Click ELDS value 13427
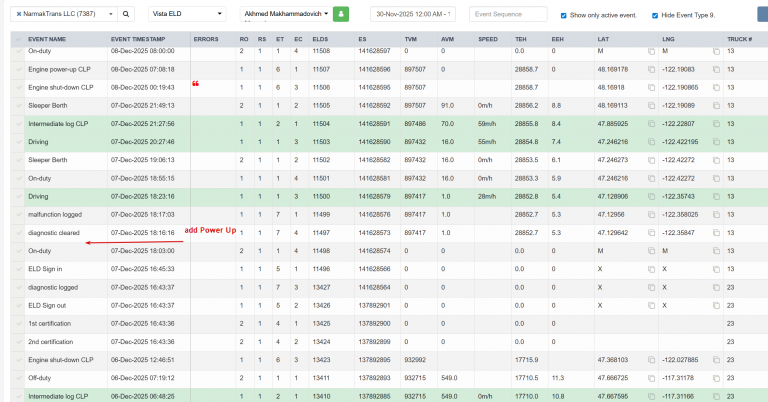The width and height of the screenshot is (768, 402). (x=321, y=287)
